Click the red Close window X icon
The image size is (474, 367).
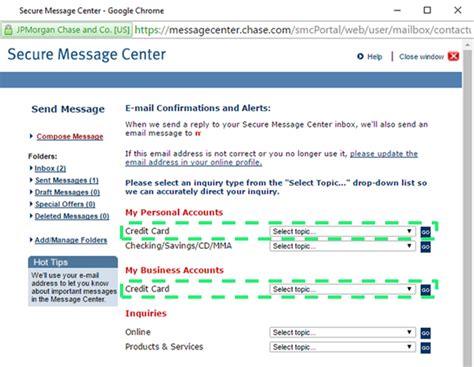453,56
